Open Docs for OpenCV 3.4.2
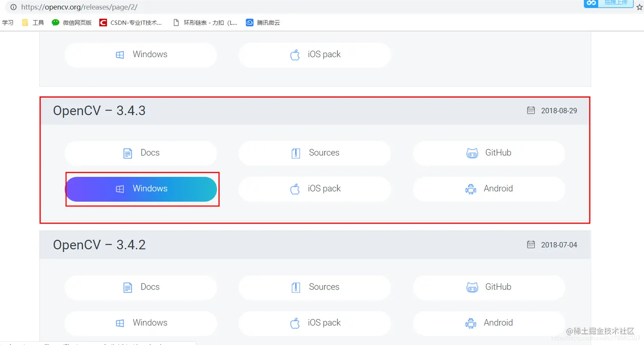The height and width of the screenshot is (345, 644). (141, 287)
